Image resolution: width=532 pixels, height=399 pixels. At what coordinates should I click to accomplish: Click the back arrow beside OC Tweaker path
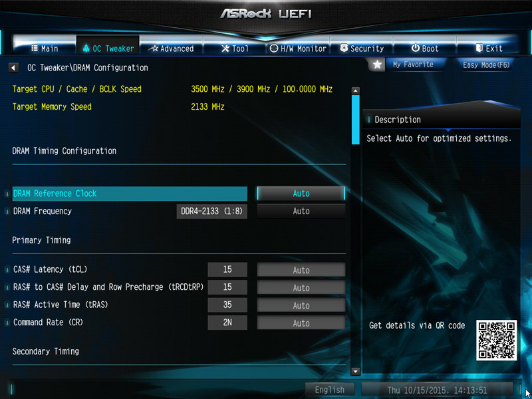[x=13, y=68]
